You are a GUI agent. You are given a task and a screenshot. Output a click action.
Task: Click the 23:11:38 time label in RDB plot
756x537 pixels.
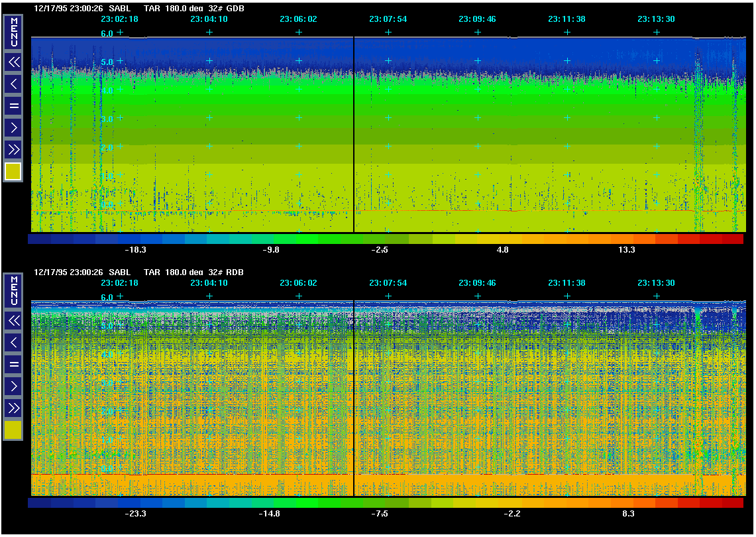567,283
